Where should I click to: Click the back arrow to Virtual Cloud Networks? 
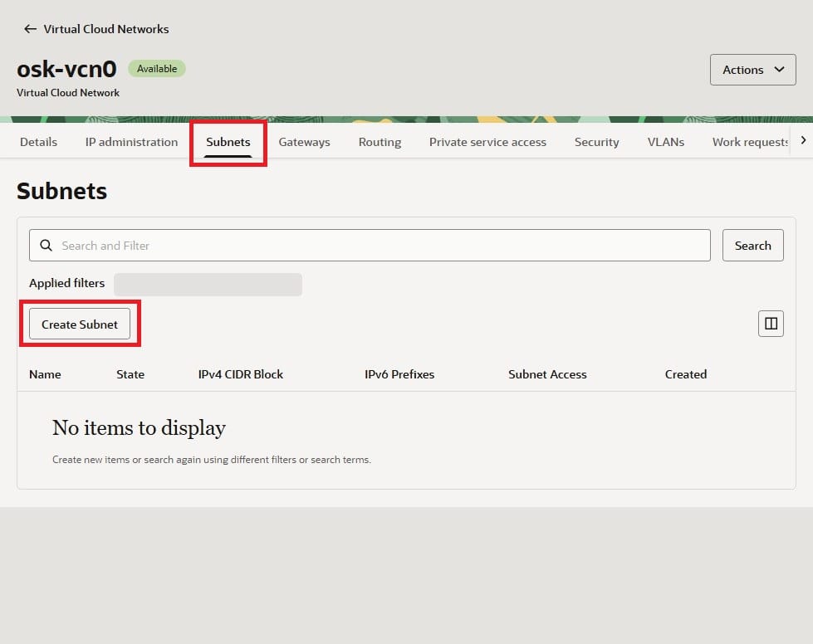click(30, 29)
